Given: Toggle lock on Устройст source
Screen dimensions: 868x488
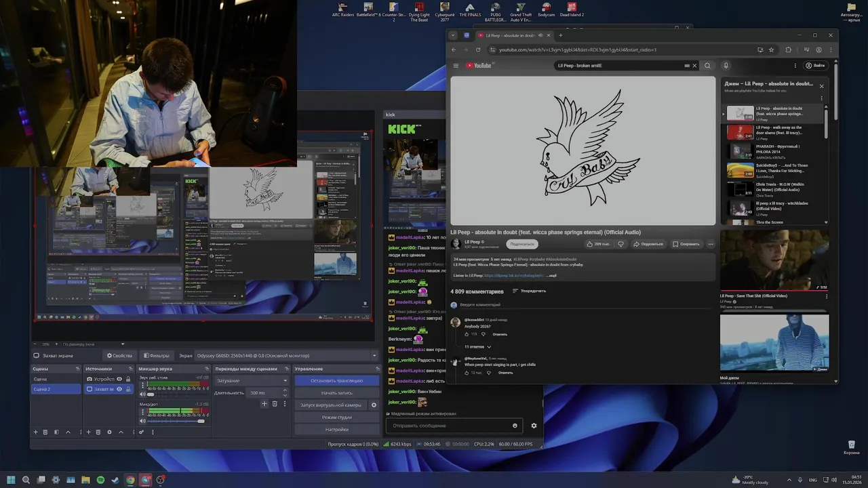Looking at the screenshot, I should point(128,379).
